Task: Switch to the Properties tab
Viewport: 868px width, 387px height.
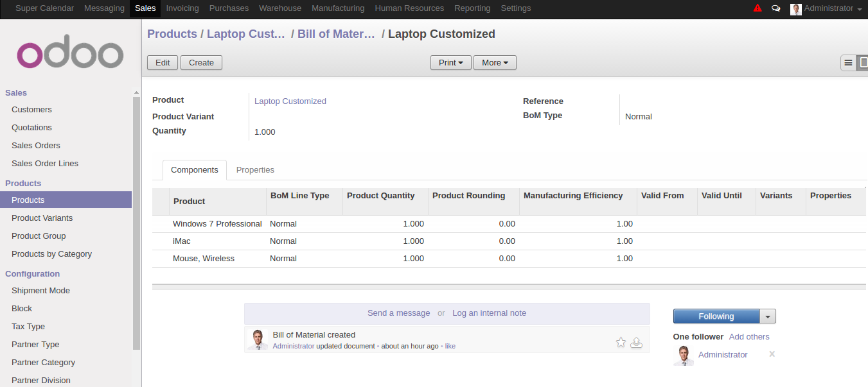Action: (255, 170)
